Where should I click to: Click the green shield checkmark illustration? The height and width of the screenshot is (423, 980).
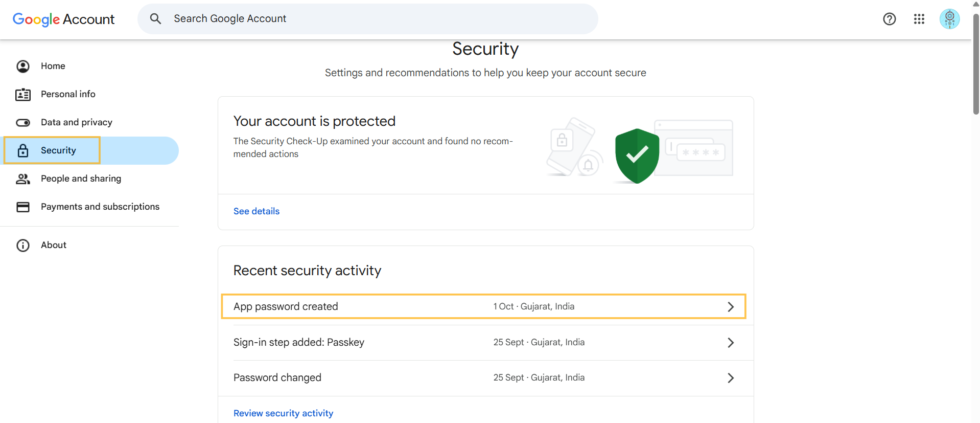point(637,155)
